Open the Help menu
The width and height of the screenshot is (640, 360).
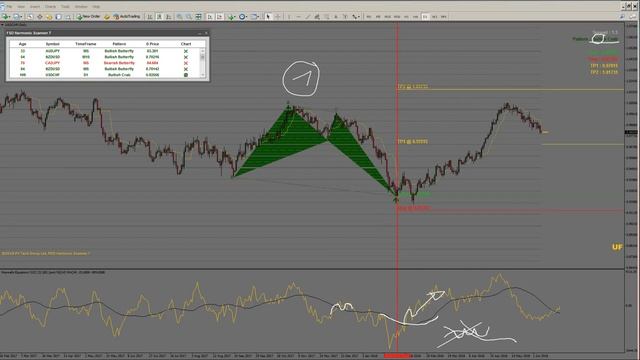[x=96, y=7]
